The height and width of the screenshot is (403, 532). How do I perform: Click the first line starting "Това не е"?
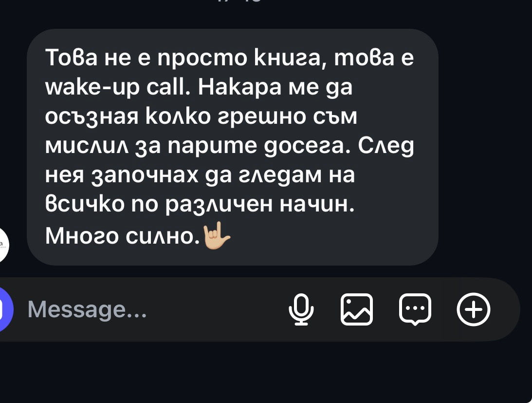pos(229,58)
